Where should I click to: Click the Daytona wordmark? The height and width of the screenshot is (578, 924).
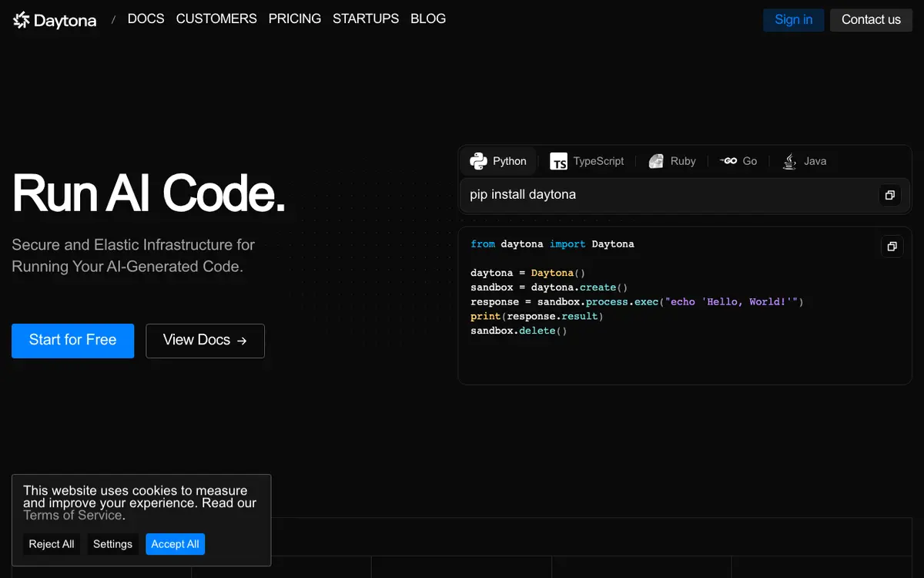click(65, 21)
